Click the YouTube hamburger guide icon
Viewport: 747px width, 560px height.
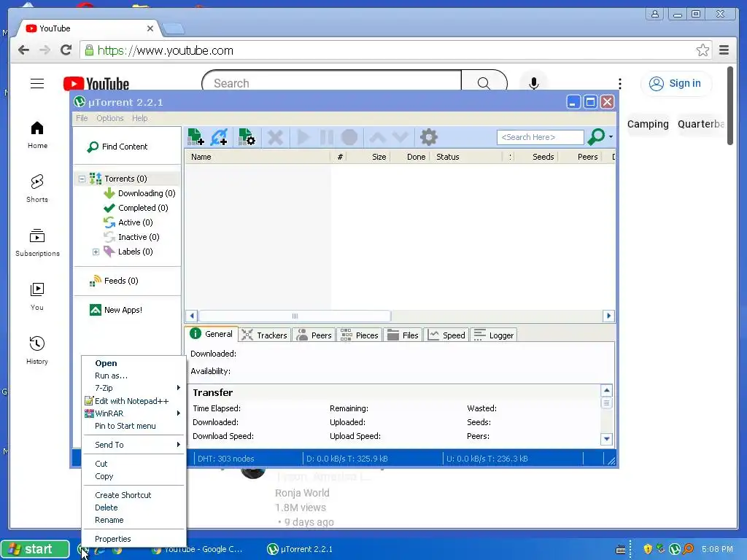click(x=37, y=84)
